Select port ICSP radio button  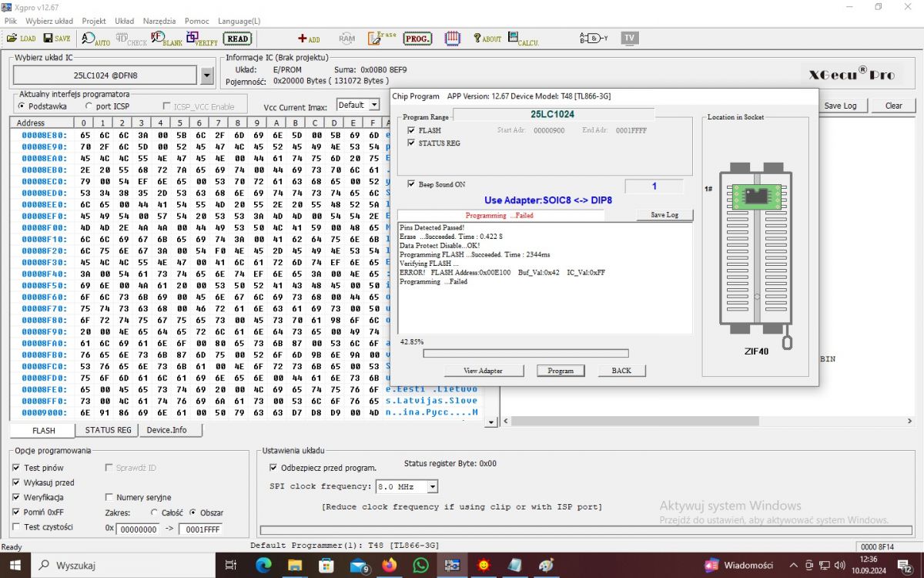click(89, 106)
